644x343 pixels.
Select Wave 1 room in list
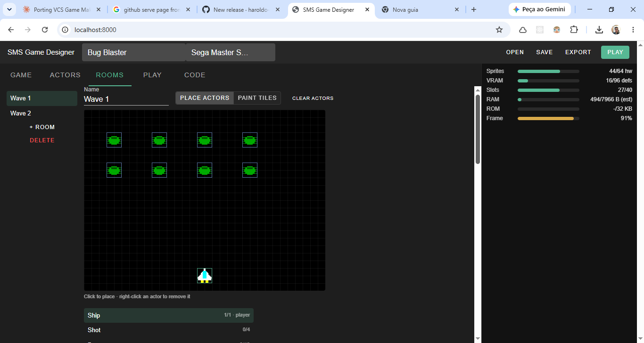coord(42,98)
